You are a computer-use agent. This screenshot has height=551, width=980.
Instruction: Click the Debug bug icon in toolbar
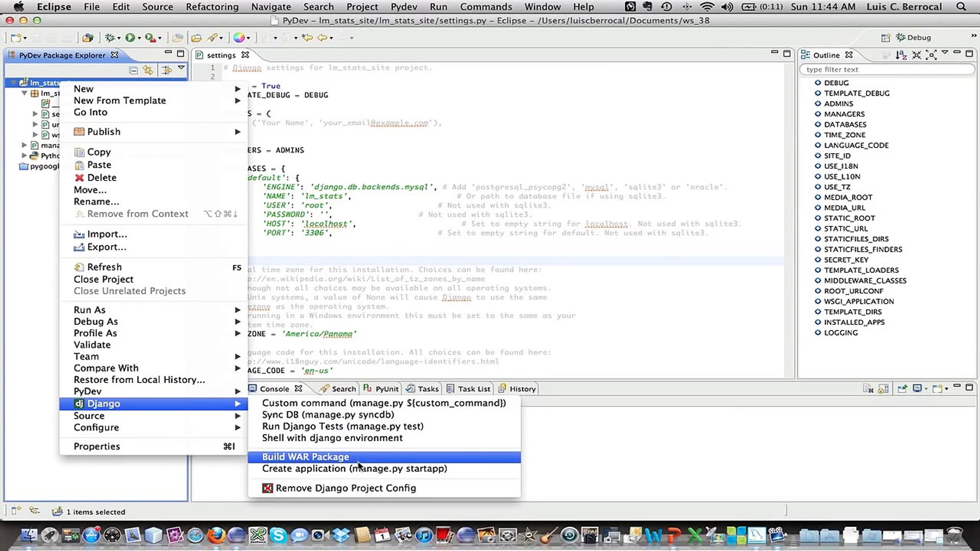(x=109, y=38)
